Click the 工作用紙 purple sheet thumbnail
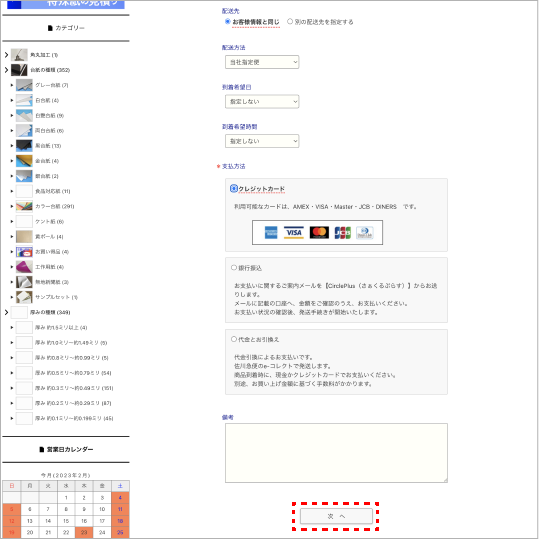Viewport: 539px width, 539px height. pyautogui.click(x=24, y=267)
